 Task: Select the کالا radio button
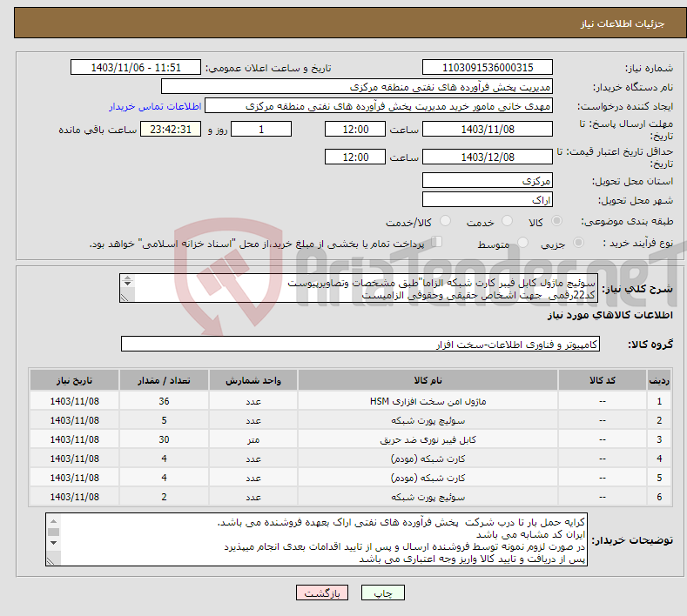pos(556,221)
